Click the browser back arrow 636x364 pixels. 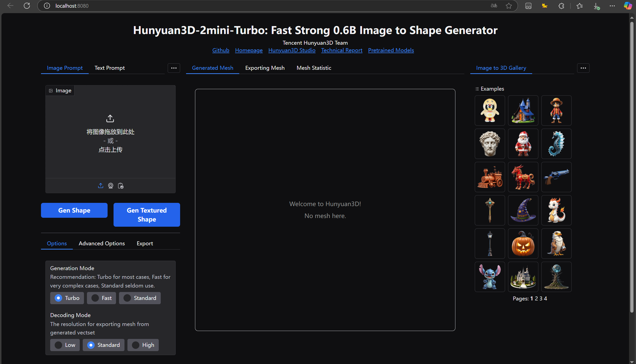(10, 6)
